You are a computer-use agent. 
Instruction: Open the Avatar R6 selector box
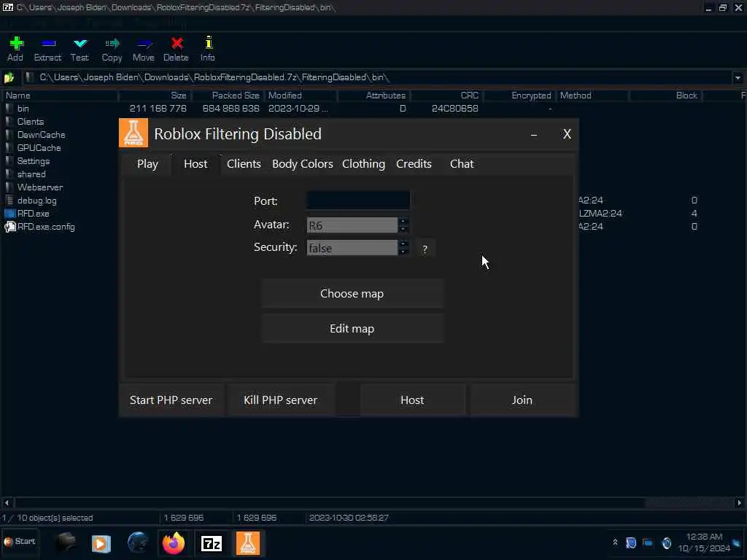pyautogui.click(x=352, y=225)
